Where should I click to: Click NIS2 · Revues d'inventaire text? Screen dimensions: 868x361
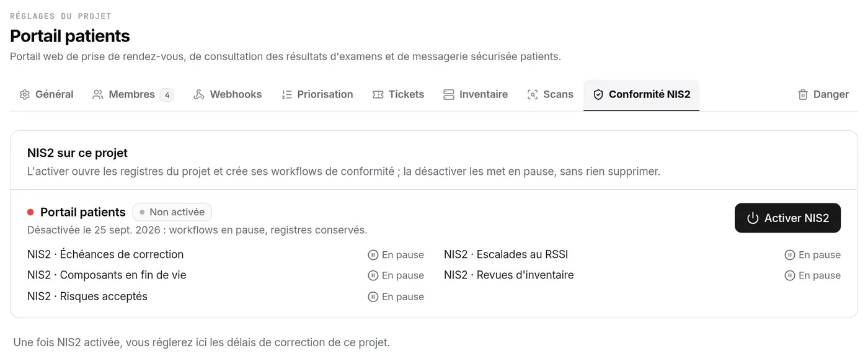[x=509, y=275]
